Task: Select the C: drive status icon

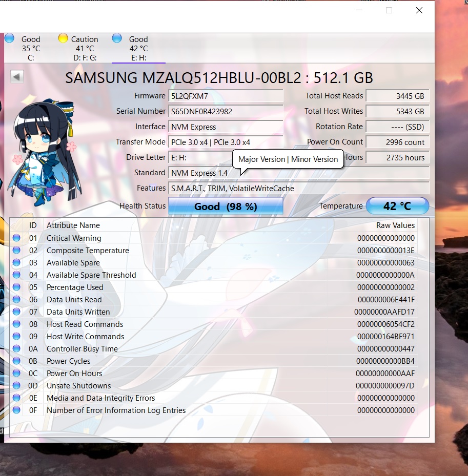Action: pyautogui.click(x=9, y=38)
